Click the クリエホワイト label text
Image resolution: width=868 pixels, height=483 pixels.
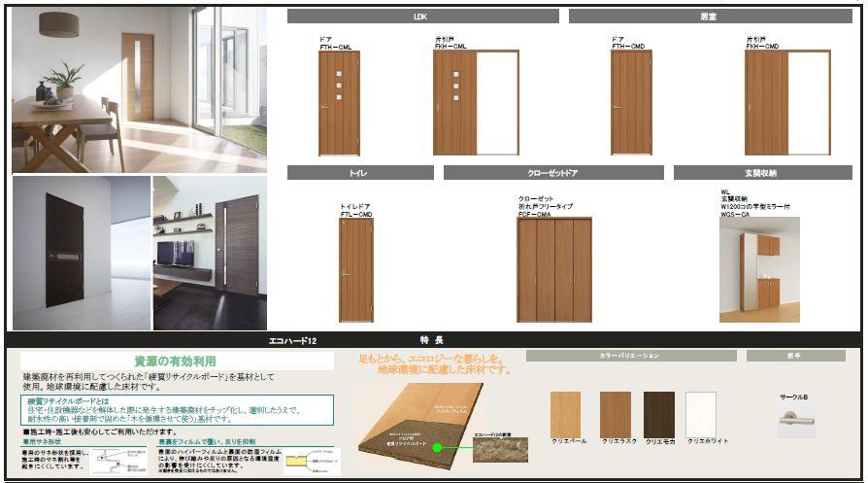point(708,441)
